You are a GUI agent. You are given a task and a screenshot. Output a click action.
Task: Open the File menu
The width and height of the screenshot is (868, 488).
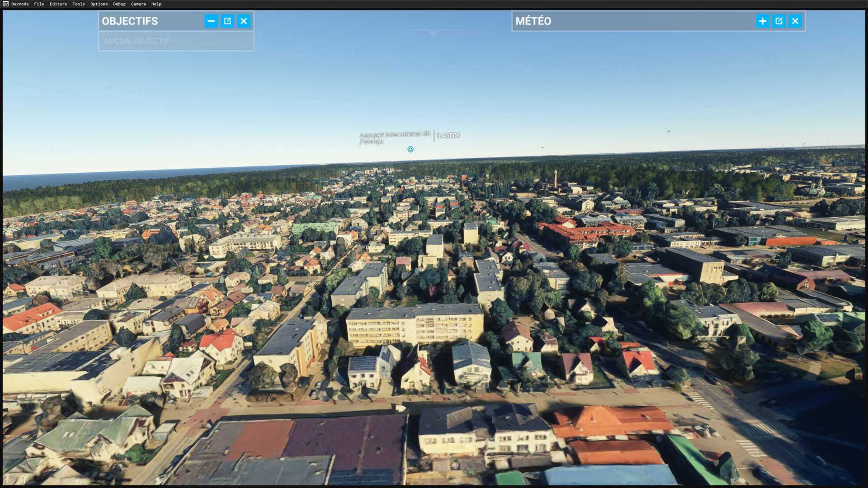[39, 4]
